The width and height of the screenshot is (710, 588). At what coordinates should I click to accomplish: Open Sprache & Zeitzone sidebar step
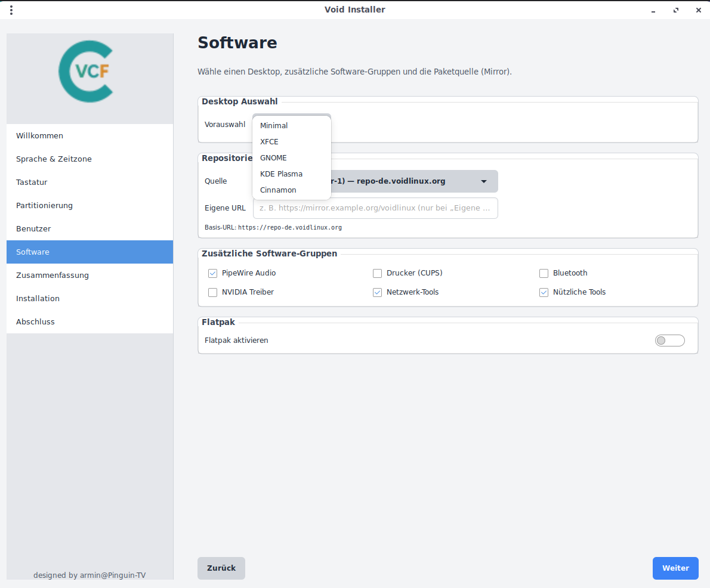pyautogui.click(x=54, y=159)
